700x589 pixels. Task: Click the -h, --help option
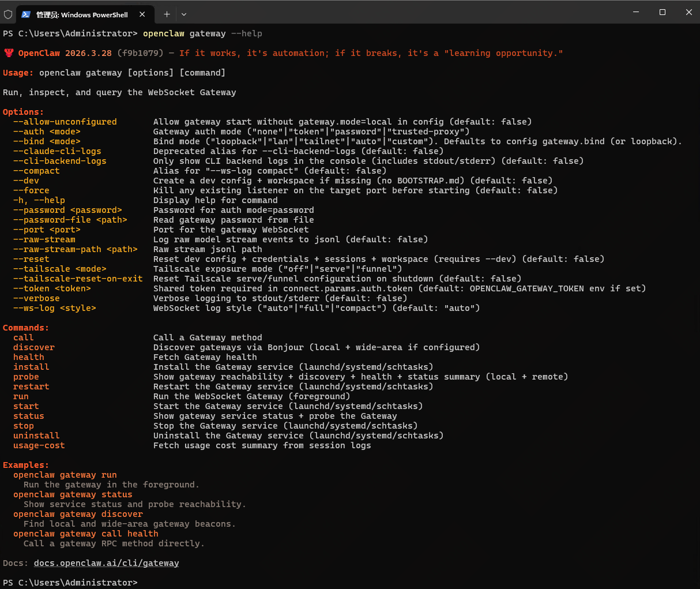point(39,200)
